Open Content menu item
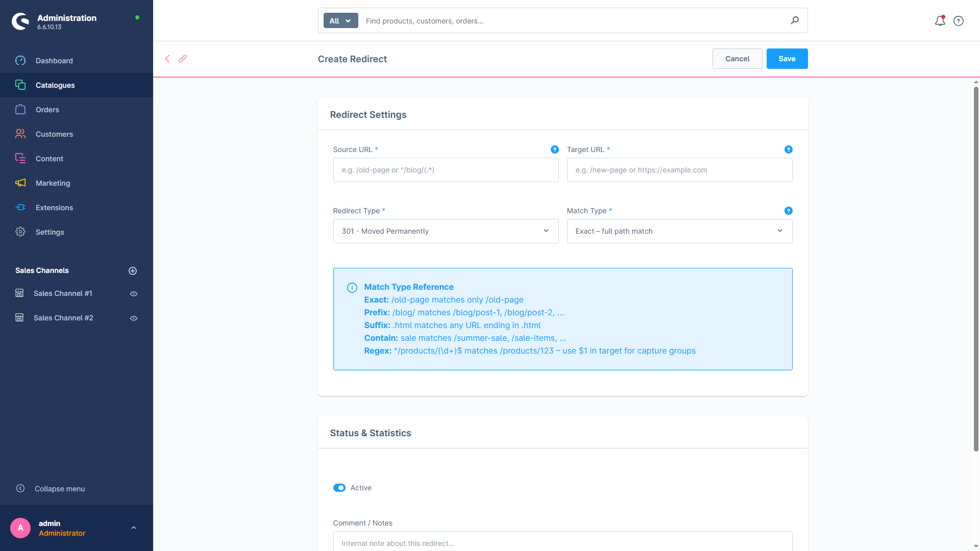980x551 pixels. tap(77, 159)
